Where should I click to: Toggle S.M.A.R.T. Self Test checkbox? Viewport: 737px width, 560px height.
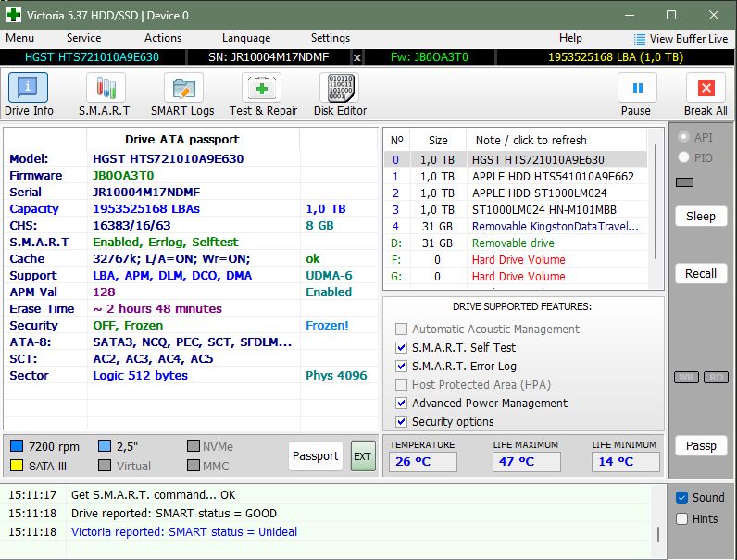click(x=401, y=348)
